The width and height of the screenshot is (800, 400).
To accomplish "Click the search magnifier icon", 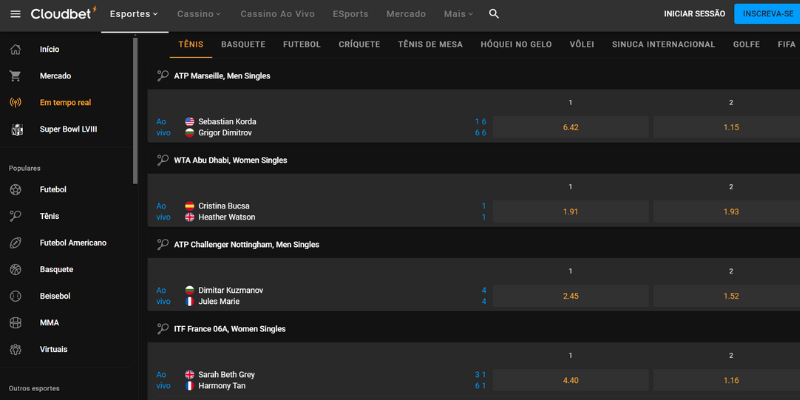I will pyautogui.click(x=494, y=14).
